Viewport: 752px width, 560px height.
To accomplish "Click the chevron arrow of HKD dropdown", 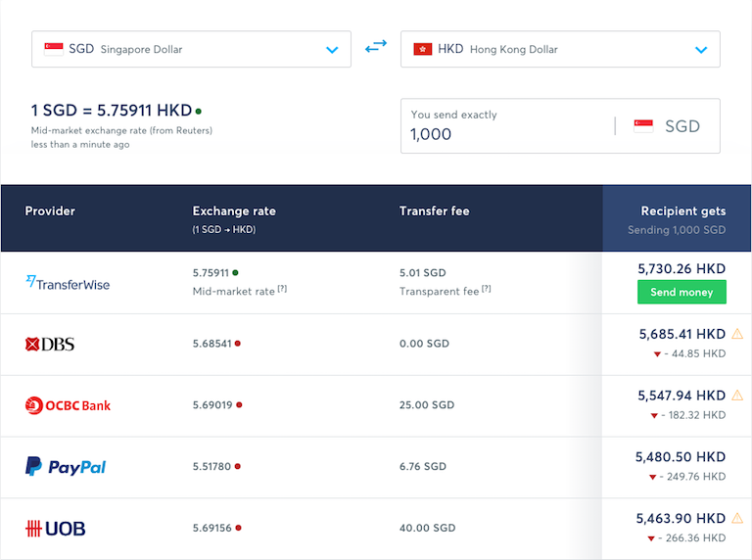I will (701, 49).
